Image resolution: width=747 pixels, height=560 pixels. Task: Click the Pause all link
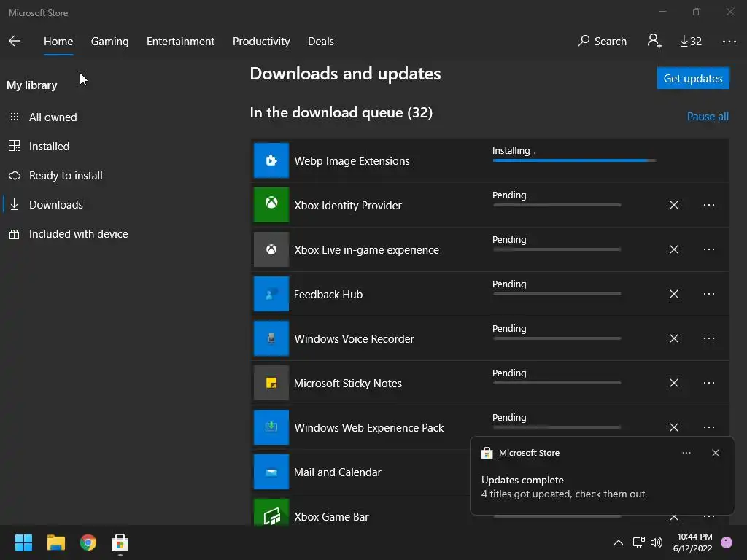(708, 116)
